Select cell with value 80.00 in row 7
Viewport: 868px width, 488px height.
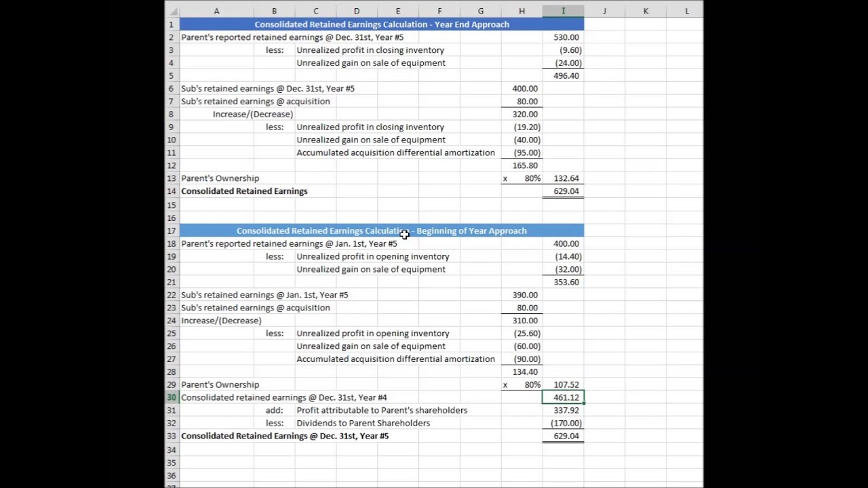521,102
